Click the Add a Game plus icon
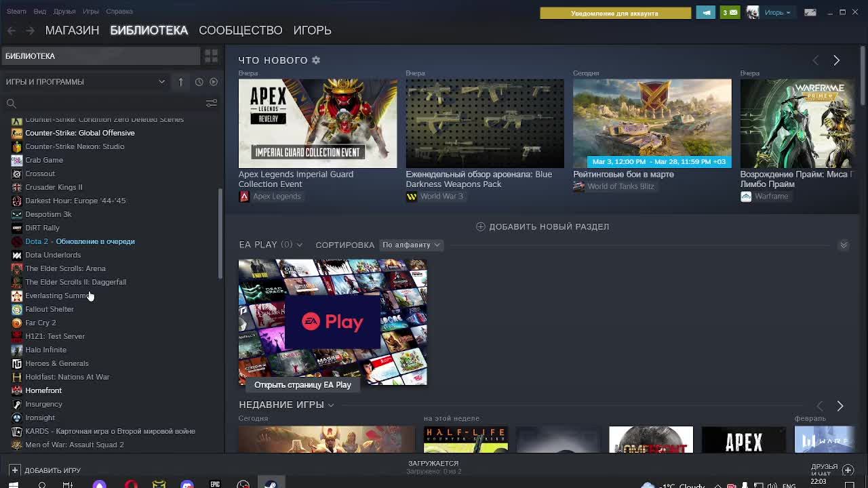The height and width of the screenshot is (488, 868). (x=14, y=470)
